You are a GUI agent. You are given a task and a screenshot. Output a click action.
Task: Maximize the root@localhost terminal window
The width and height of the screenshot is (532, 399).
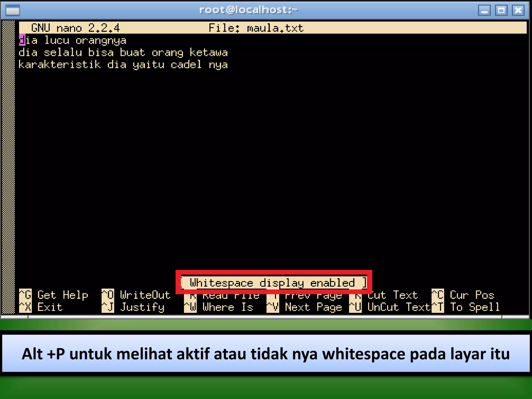pos(501,10)
